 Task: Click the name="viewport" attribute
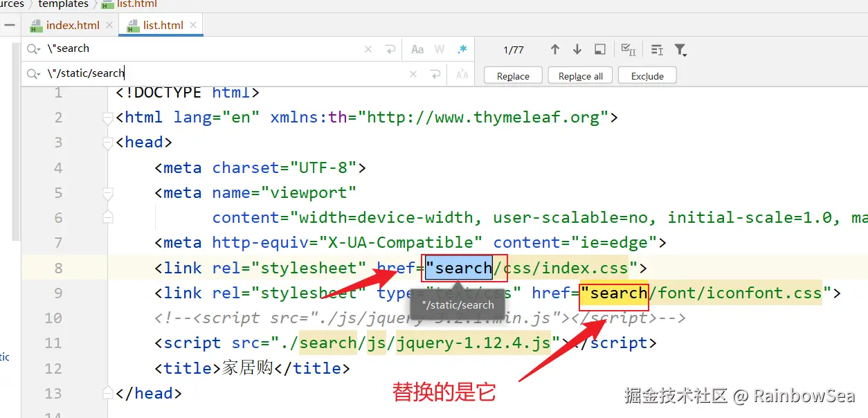tap(284, 192)
